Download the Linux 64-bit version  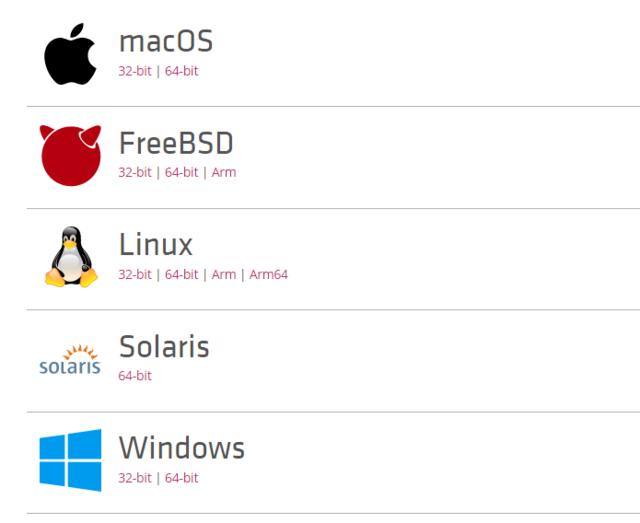(x=181, y=274)
